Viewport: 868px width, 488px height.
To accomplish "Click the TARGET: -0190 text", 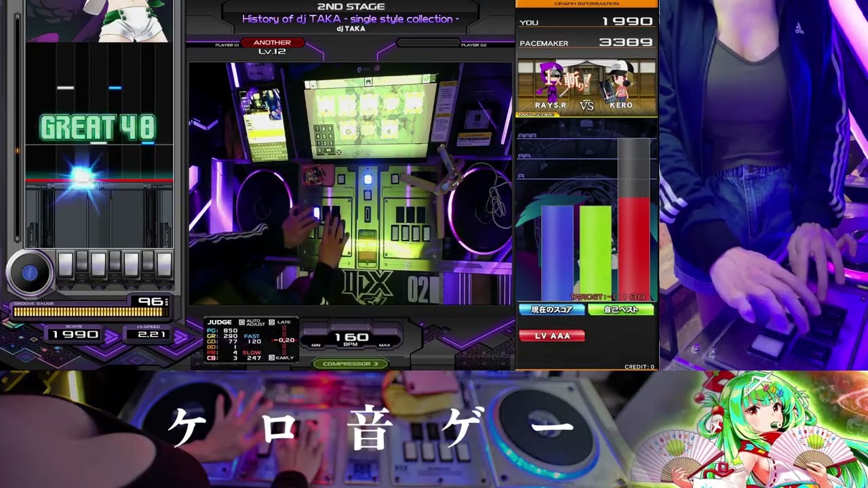I will (608, 297).
